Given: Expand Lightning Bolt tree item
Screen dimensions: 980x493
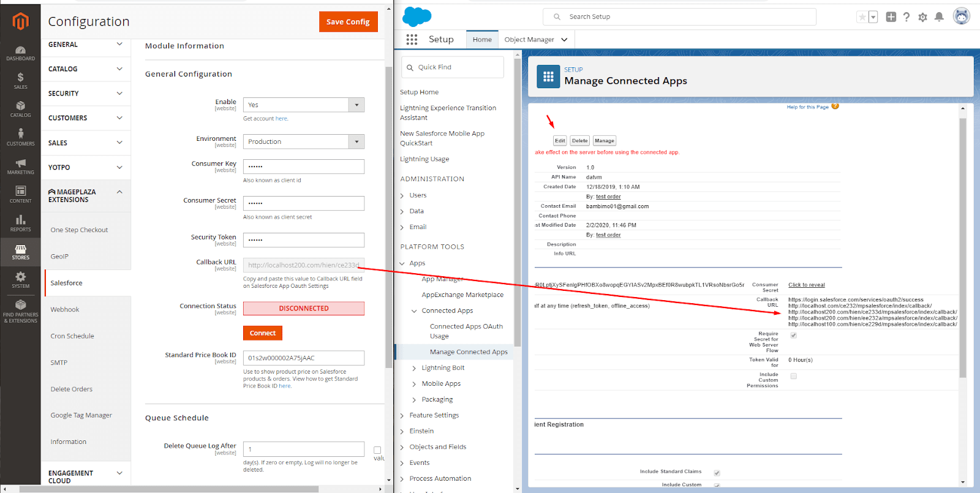Looking at the screenshot, I should (x=415, y=368).
